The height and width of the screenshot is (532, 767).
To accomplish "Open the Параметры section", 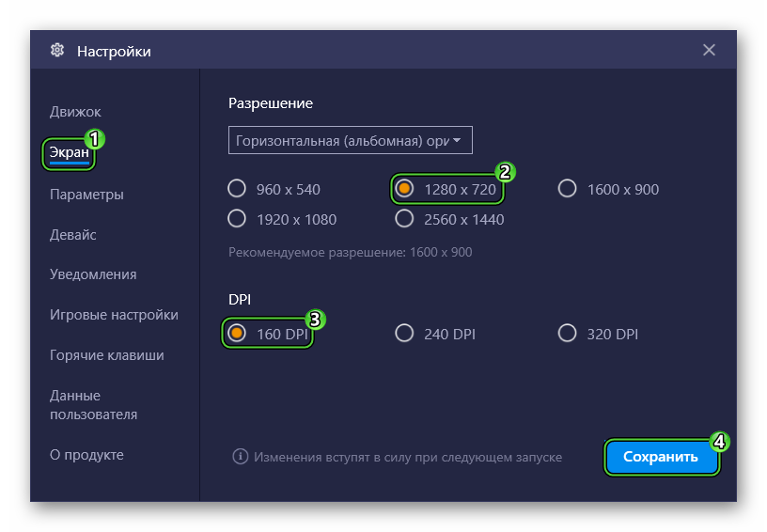I will click(86, 195).
